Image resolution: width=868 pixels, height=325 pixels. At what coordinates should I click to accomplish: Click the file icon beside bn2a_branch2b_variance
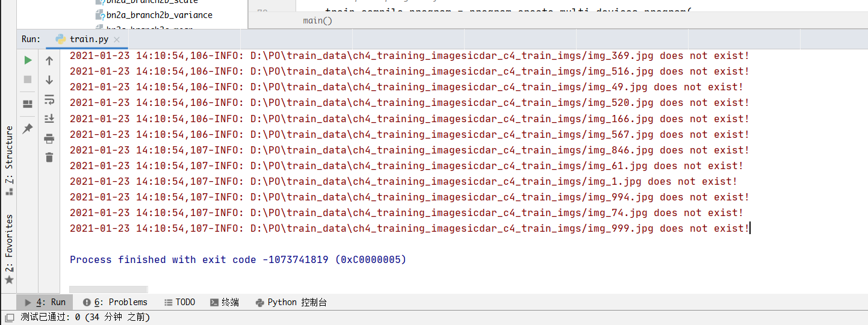click(x=101, y=15)
